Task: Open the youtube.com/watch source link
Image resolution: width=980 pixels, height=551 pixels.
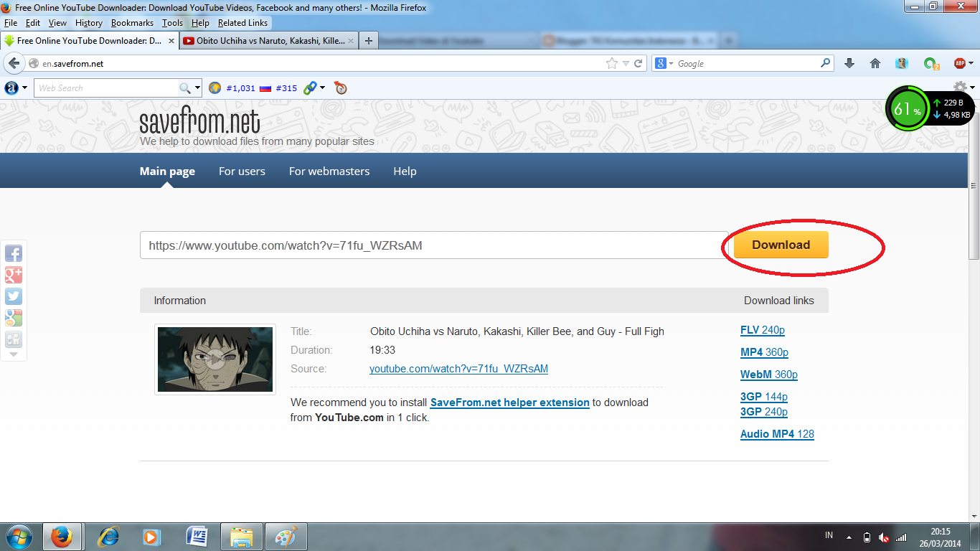Action: tap(458, 369)
